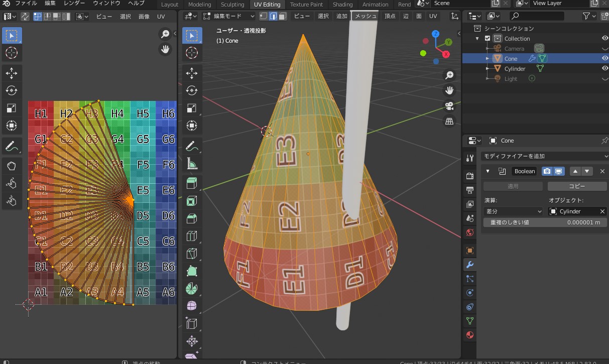Toggle camera view in 3D viewport

pyautogui.click(x=449, y=106)
